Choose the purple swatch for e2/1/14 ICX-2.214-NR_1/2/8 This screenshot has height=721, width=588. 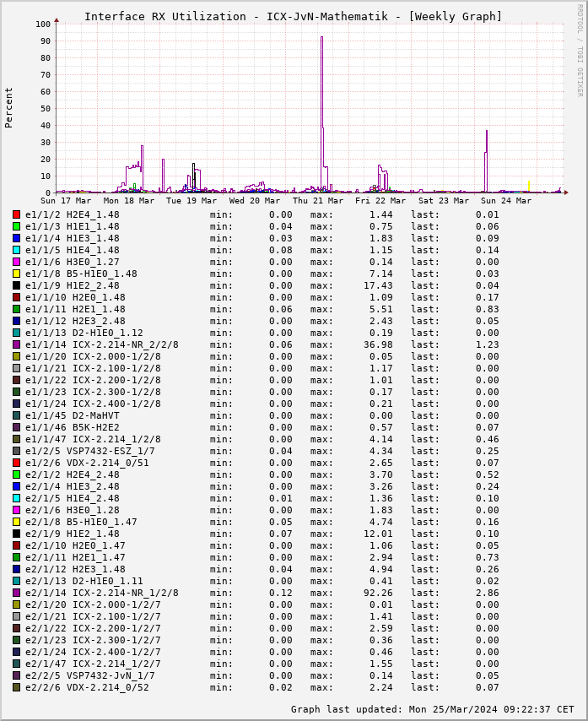coord(16,593)
